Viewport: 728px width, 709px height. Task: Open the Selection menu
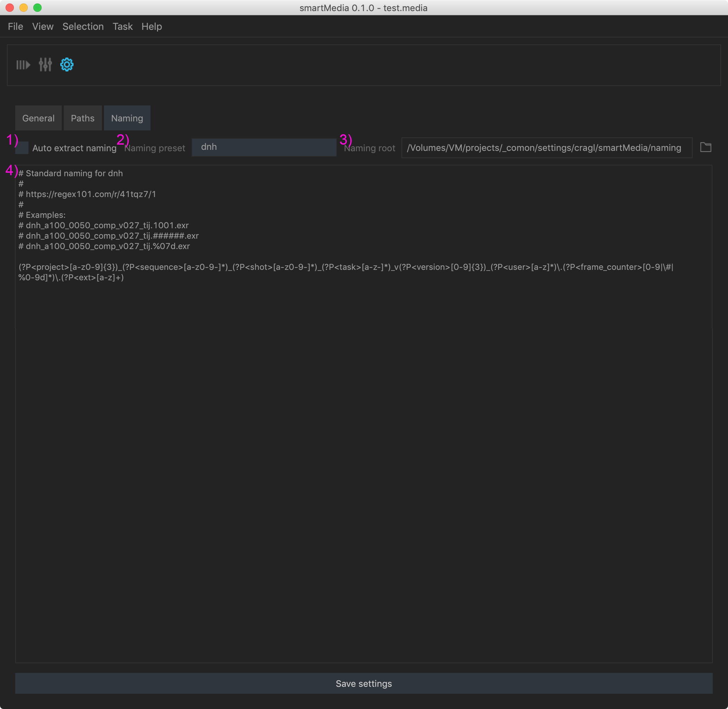tap(83, 26)
